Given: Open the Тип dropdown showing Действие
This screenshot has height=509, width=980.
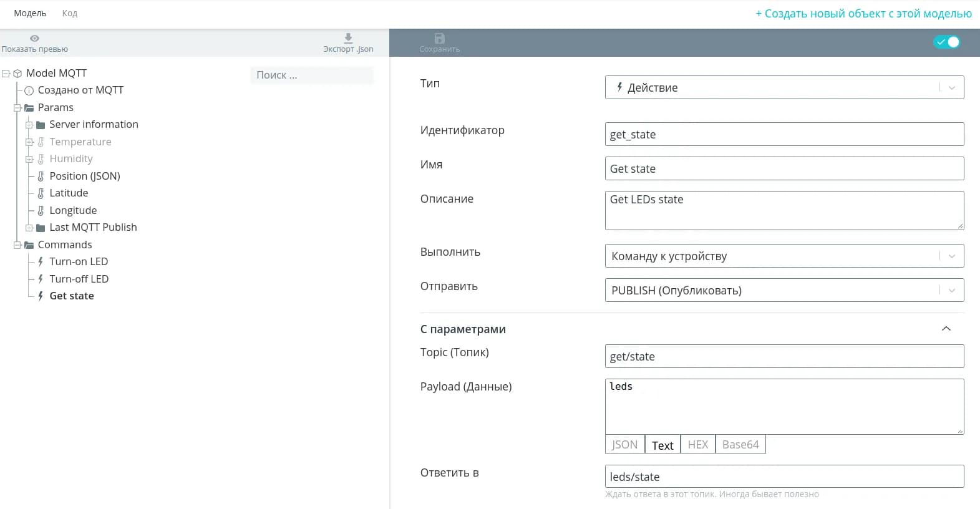Looking at the screenshot, I should [784, 87].
